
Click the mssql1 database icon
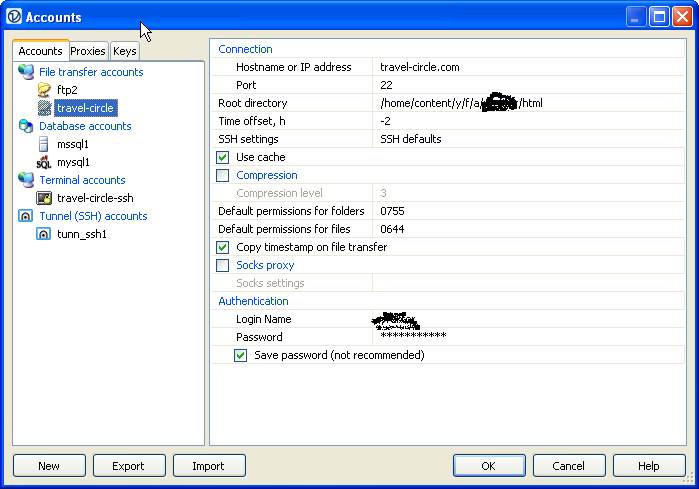[44, 144]
